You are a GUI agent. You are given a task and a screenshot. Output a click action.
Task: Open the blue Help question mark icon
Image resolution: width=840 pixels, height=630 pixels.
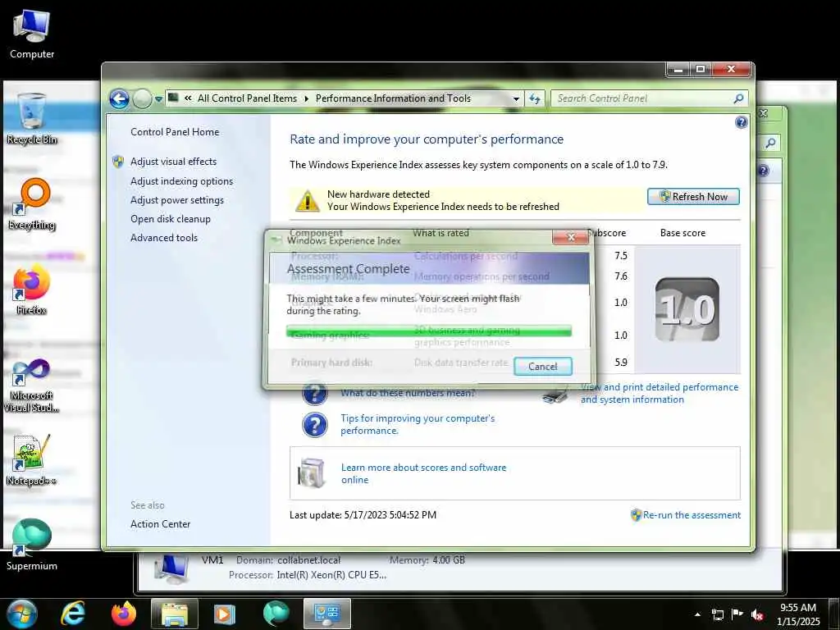742,122
